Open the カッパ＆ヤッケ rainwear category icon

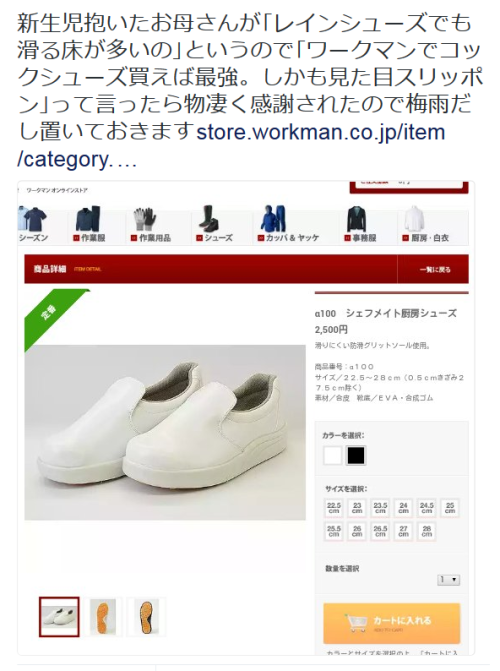(274, 219)
